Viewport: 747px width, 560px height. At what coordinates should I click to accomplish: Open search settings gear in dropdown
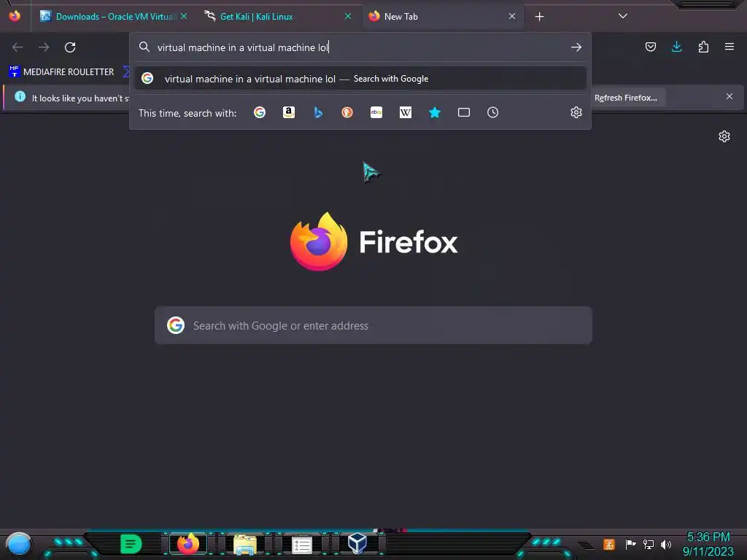(x=576, y=112)
